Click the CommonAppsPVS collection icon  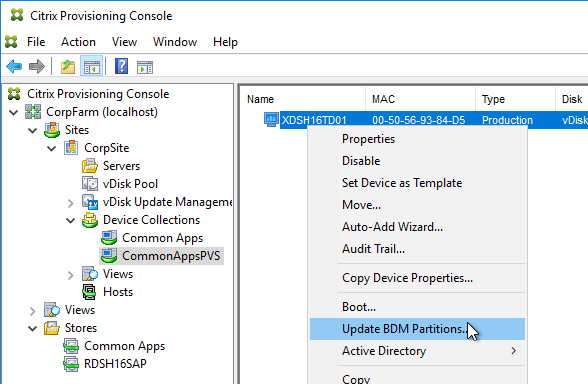[x=109, y=256]
